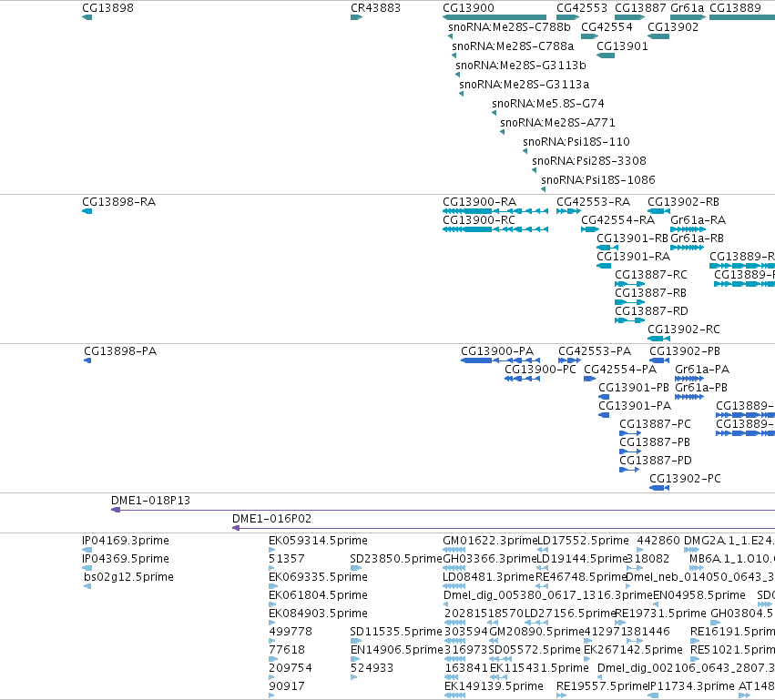Screen dimensions: 775x700
Task: Click the EN14906.5prime EST
Action: (355, 659)
